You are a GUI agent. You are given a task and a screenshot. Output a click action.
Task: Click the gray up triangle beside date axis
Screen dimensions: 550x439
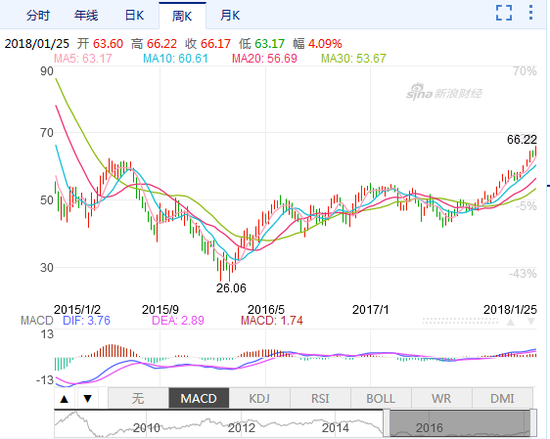coord(510,321)
